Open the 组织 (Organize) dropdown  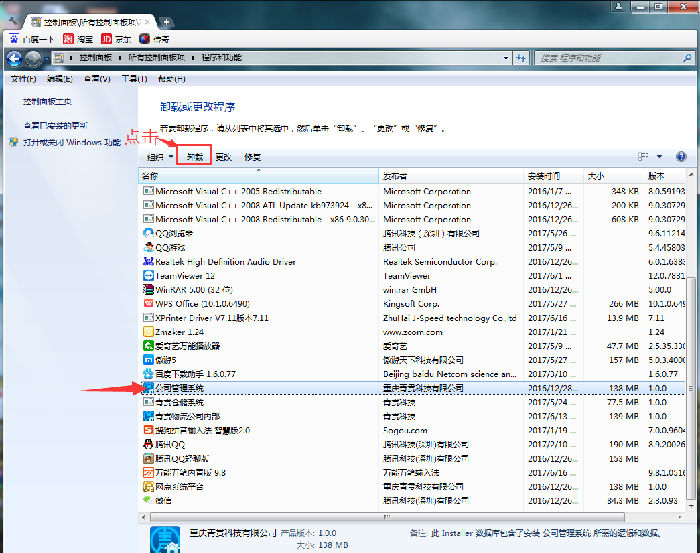pos(159,157)
